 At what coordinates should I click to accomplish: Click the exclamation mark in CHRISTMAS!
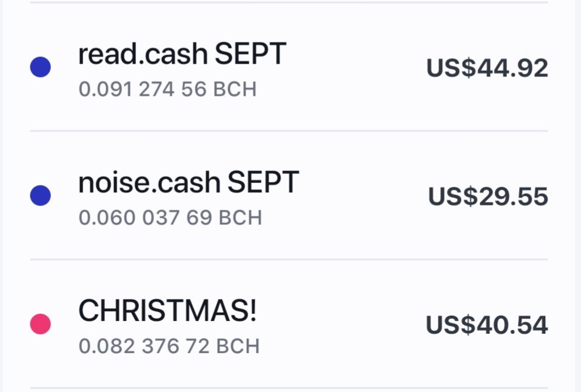pos(253,311)
